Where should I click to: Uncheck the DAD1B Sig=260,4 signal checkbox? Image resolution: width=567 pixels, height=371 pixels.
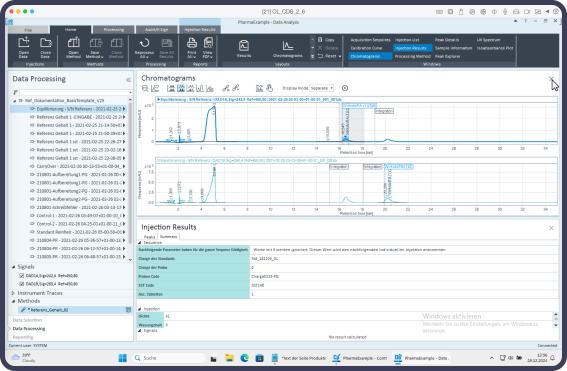[x=21, y=284]
